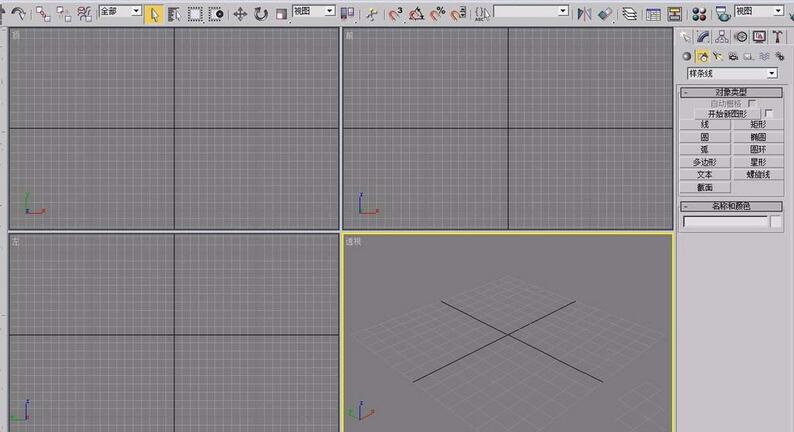The image size is (794, 432).
Task: Click the 螺旋线 helix button
Action: click(x=758, y=175)
